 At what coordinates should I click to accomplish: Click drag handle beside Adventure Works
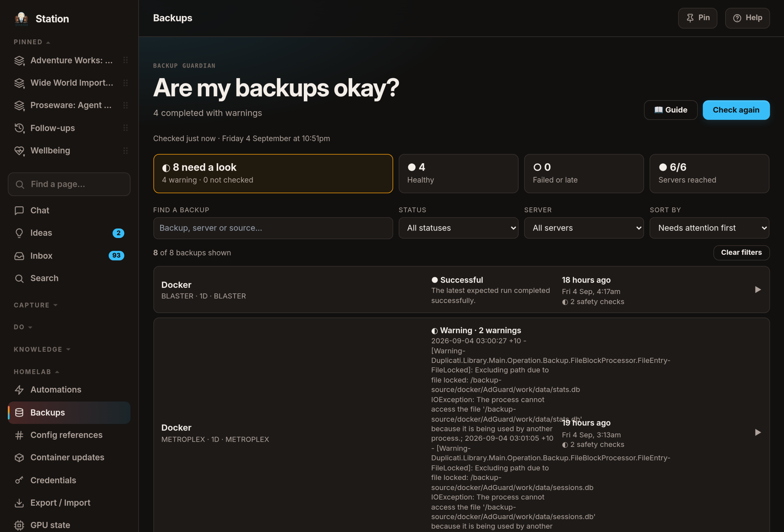coord(126,60)
